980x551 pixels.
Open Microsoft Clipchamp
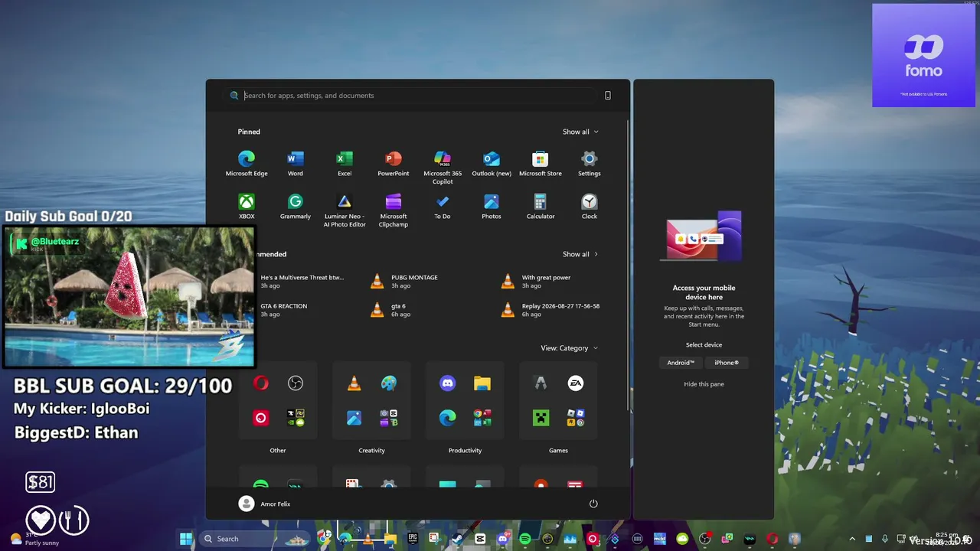[394, 210]
